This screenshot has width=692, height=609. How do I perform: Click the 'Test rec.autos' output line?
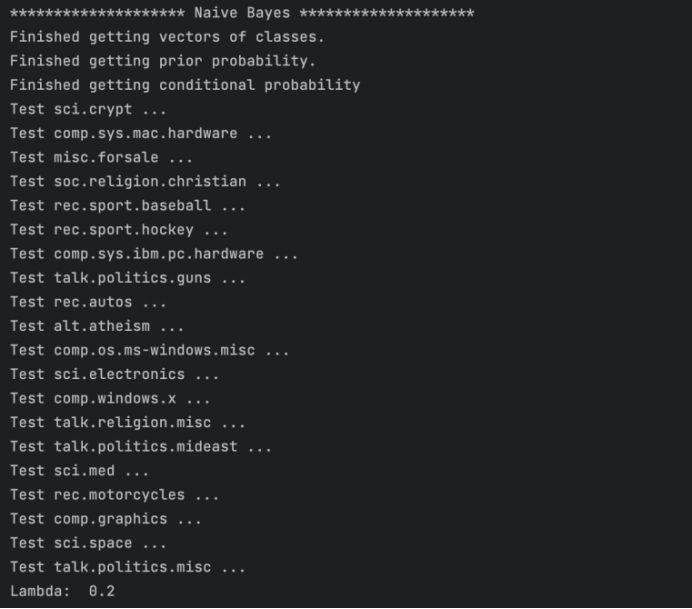pyautogui.click(x=88, y=302)
